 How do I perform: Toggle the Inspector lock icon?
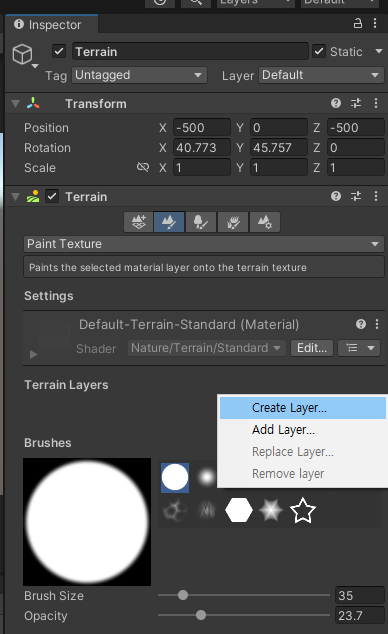click(x=358, y=23)
